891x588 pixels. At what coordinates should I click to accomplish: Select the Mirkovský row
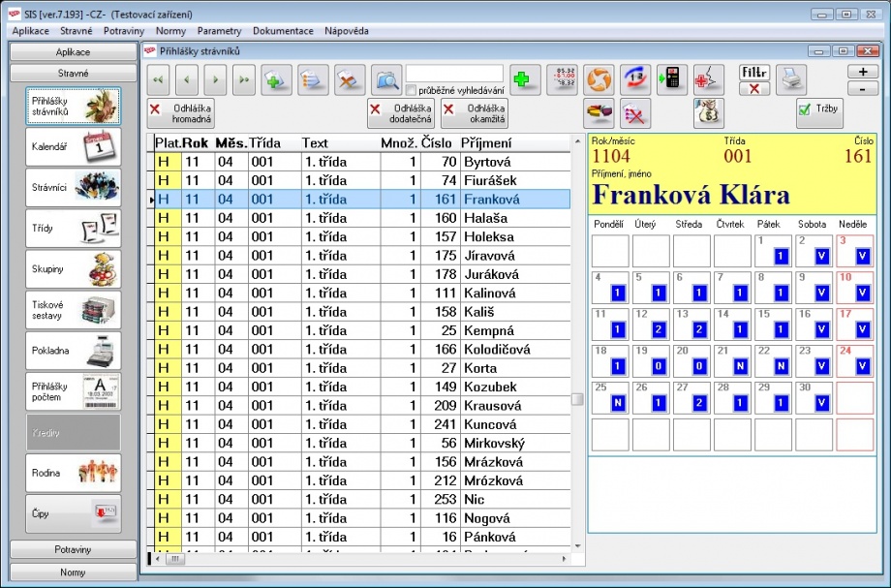tap(362, 443)
